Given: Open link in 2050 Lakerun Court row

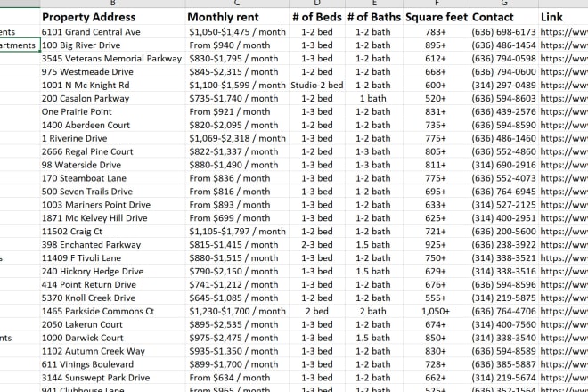Looking at the screenshot, I should [563, 325].
